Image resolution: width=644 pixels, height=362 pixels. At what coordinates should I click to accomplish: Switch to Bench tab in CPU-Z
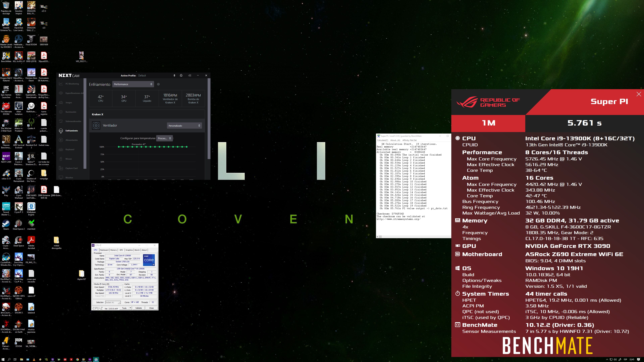pos(137,250)
